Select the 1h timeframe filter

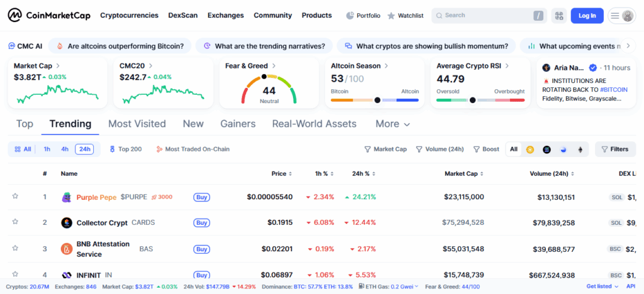[47, 150]
